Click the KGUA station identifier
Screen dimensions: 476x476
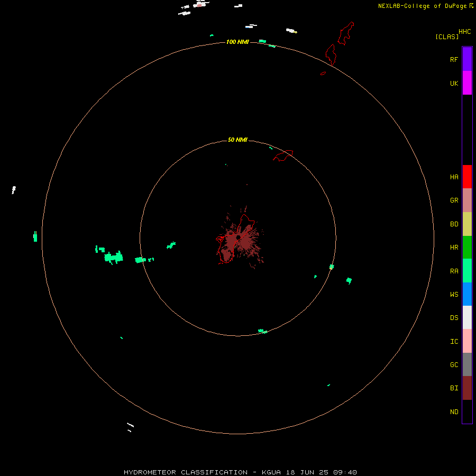tap(271, 472)
